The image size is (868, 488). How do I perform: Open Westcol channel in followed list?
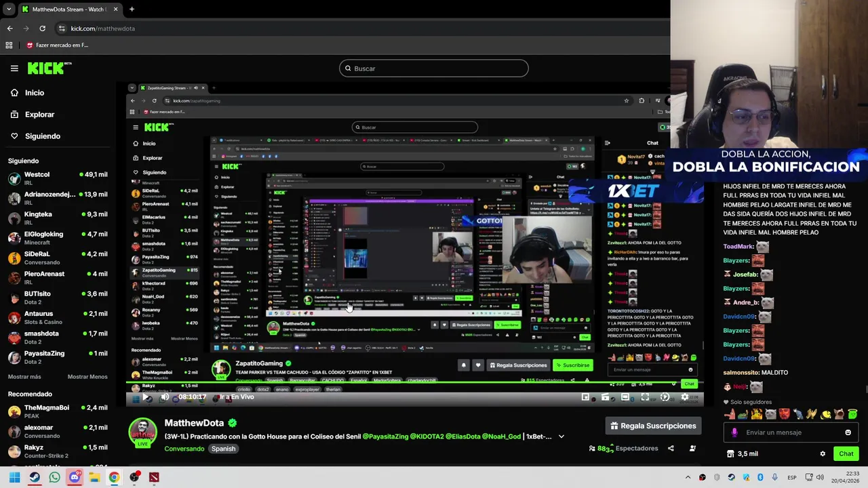[58, 178]
